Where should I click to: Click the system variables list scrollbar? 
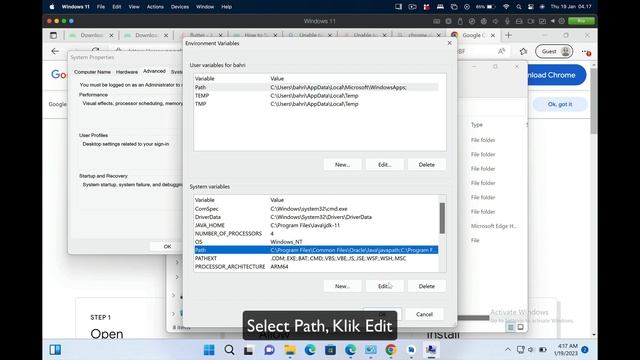click(442, 218)
